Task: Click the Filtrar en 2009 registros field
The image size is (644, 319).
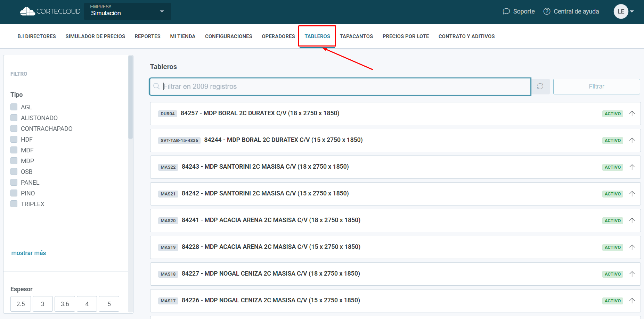Action: (x=340, y=86)
